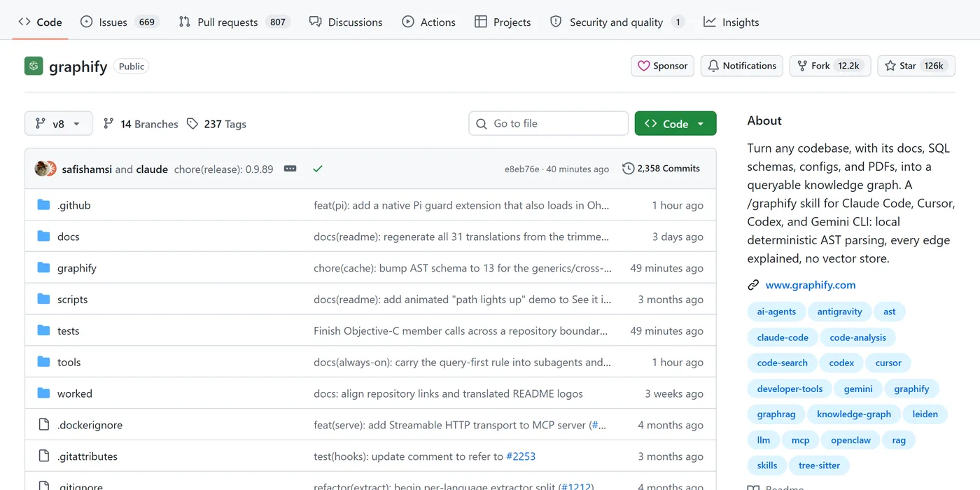Open 'Finish Objective-C member calls' commit message
The image size is (980, 490).
tap(461, 331)
